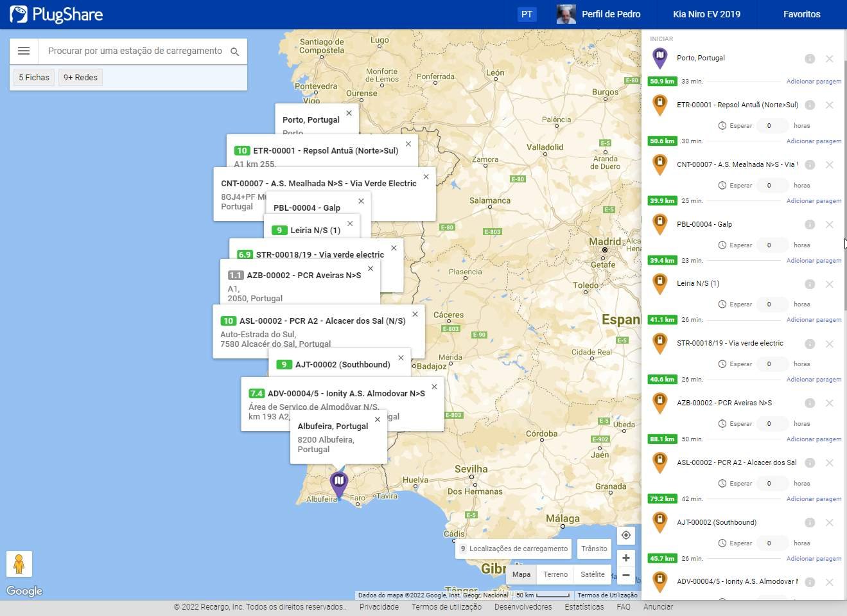Open the 5 Fichas plug filter
The image size is (847, 616).
click(34, 78)
